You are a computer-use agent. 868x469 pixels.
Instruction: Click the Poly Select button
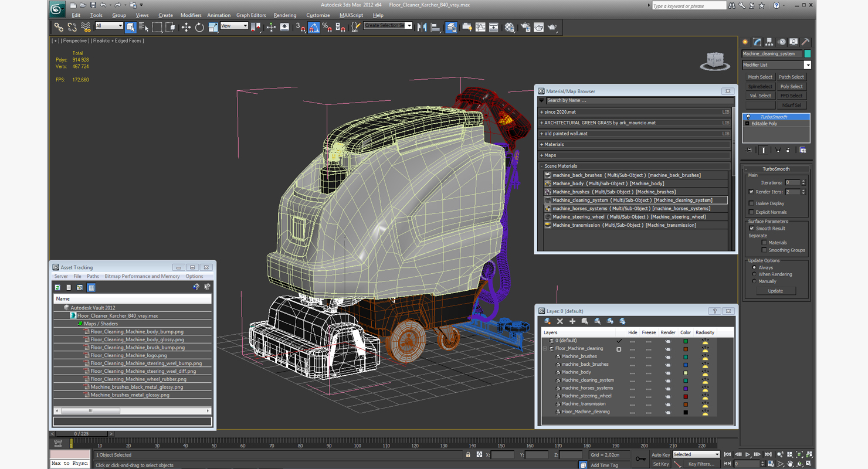pyautogui.click(x=791, y=86)
